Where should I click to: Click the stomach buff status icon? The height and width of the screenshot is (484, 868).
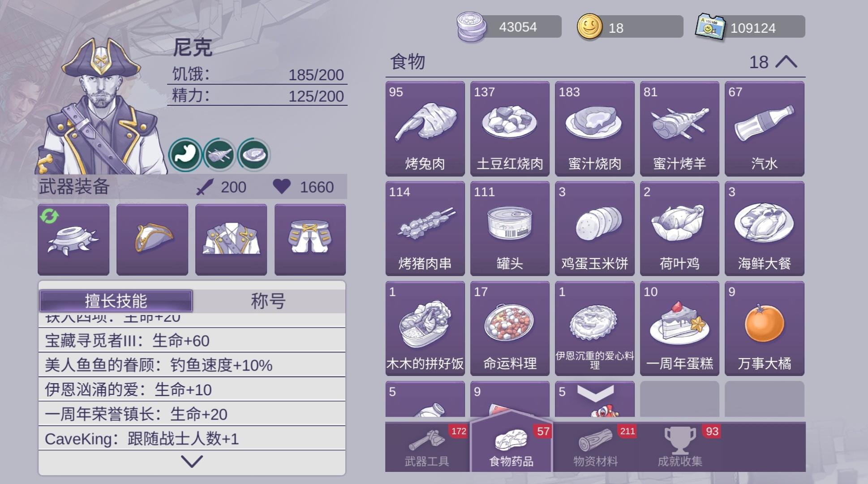(185, 155)
